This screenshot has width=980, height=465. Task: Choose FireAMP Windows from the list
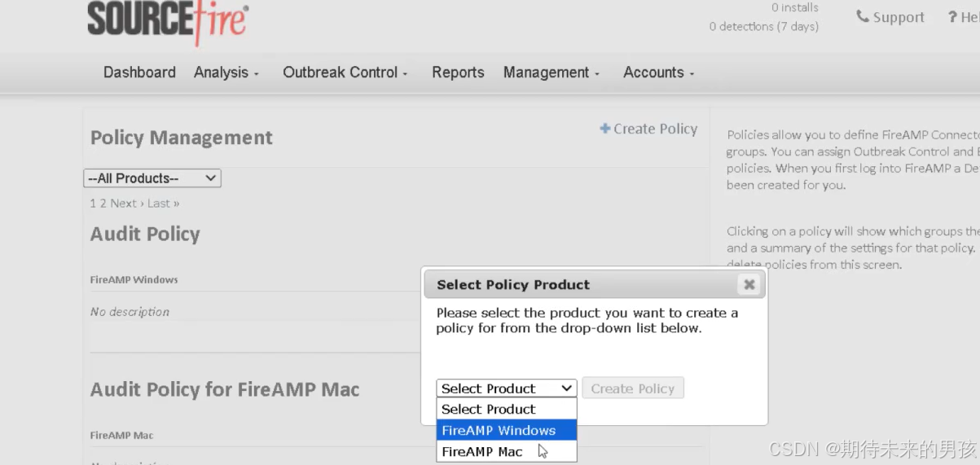pos(507,430)
